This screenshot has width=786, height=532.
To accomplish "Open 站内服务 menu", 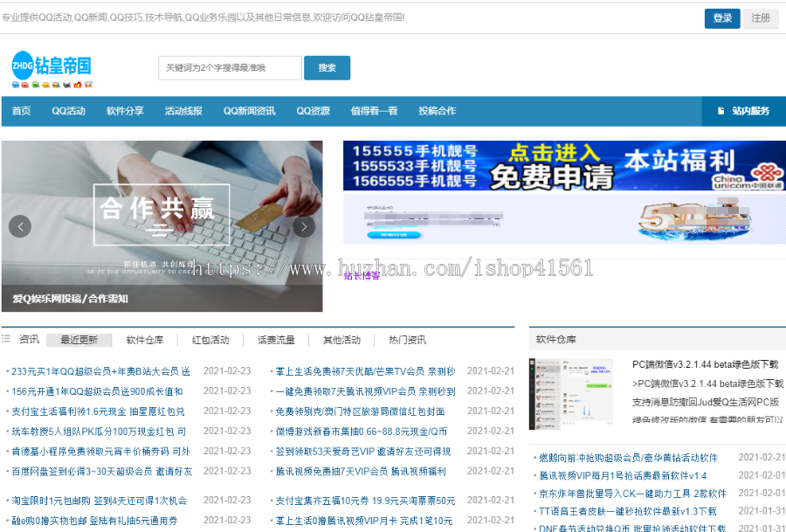I will coord(744,111).
